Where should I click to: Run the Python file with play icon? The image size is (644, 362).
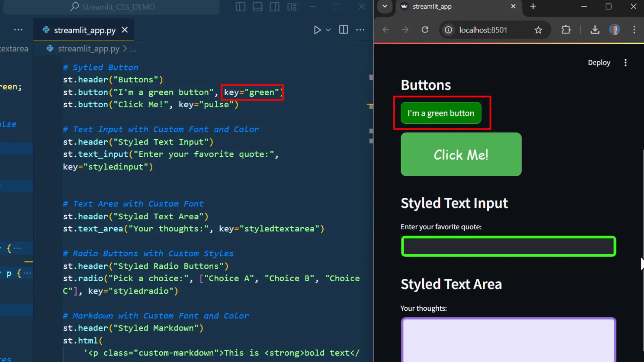click(317, 30)
